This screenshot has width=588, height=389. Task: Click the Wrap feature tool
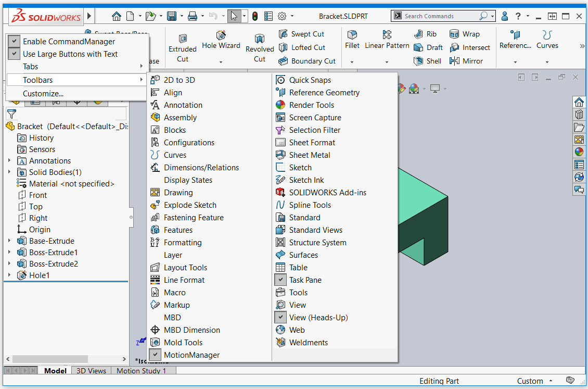click(x=465, y=34)
